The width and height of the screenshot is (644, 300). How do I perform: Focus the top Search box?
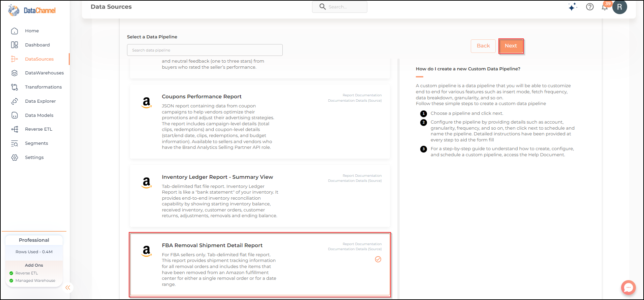click(x=340, y=7)
